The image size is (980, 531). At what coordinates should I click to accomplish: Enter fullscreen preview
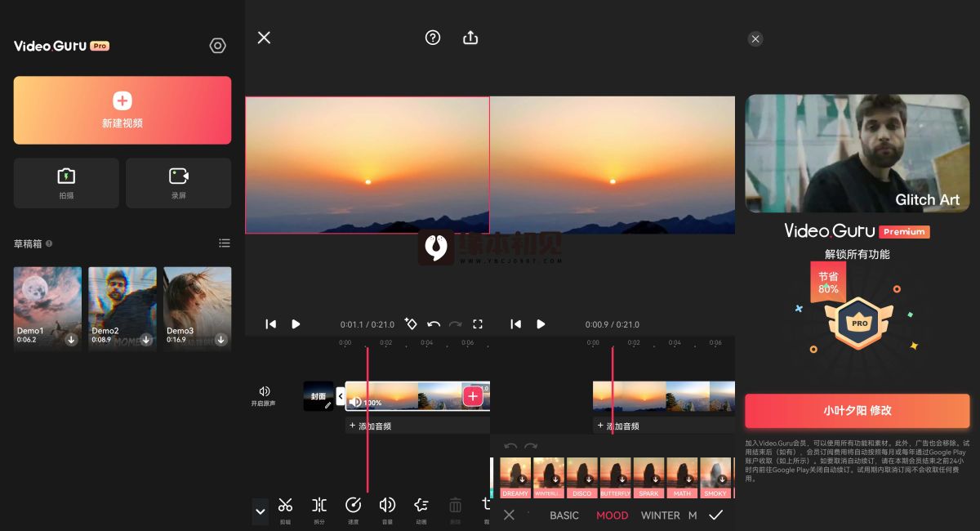pyautogui.click(x=478, y=324)
